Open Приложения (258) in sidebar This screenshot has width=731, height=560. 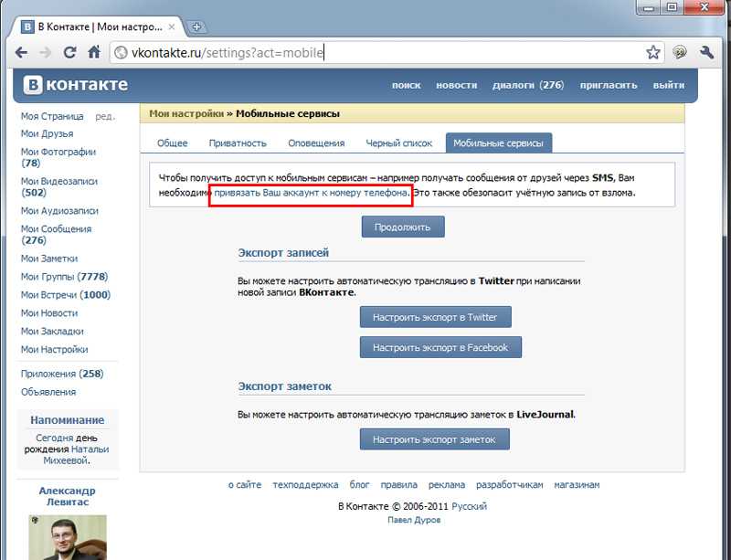tap(62, 374)
